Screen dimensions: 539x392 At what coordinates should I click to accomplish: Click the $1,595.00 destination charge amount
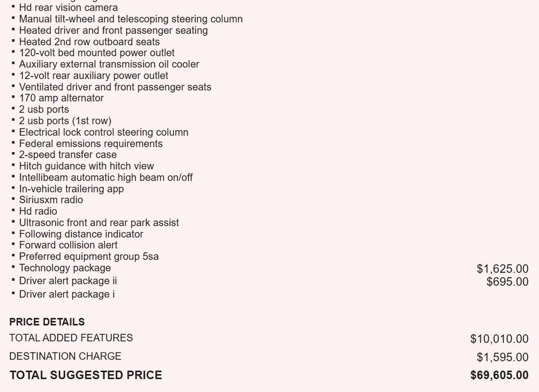coord(502,358)
